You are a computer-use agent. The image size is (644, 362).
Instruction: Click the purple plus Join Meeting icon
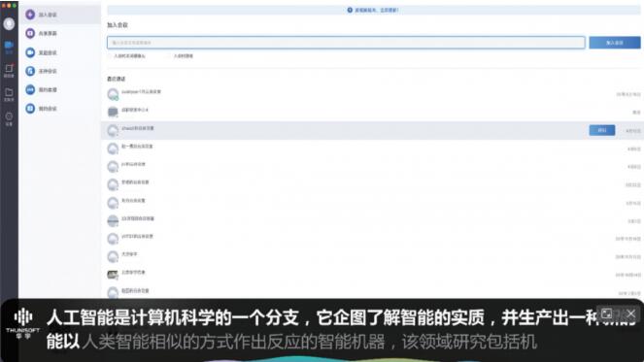pyautogui.click(x=30, y=15)
